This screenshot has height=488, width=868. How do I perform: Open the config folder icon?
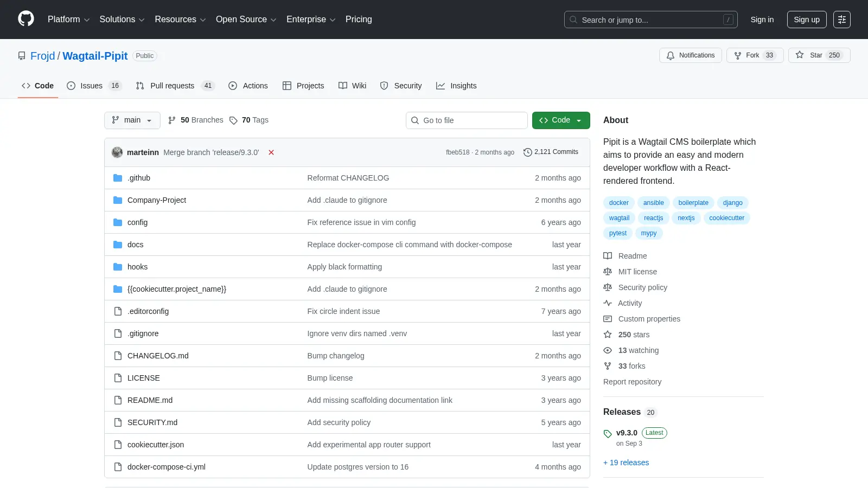coord(118,222)
